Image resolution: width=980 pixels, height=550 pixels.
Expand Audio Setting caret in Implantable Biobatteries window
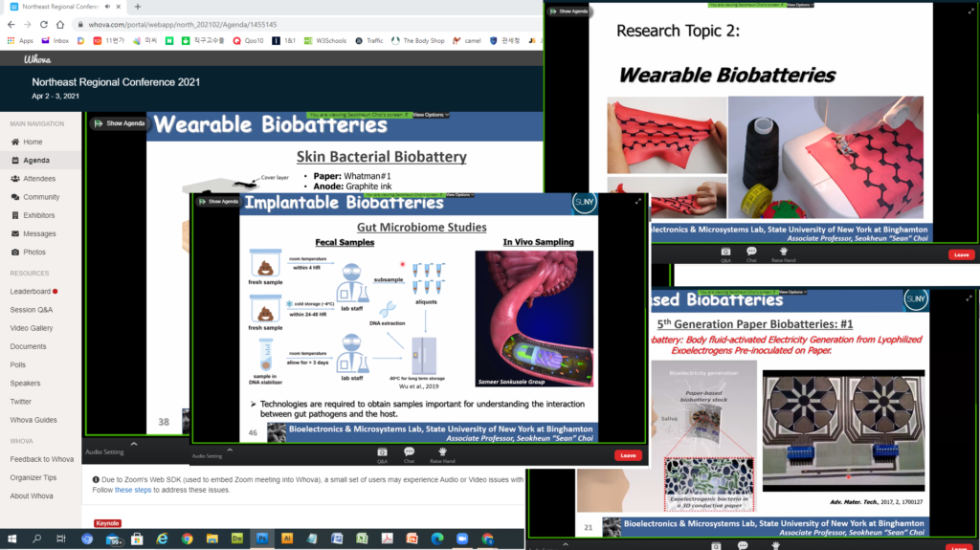[230, 450]
